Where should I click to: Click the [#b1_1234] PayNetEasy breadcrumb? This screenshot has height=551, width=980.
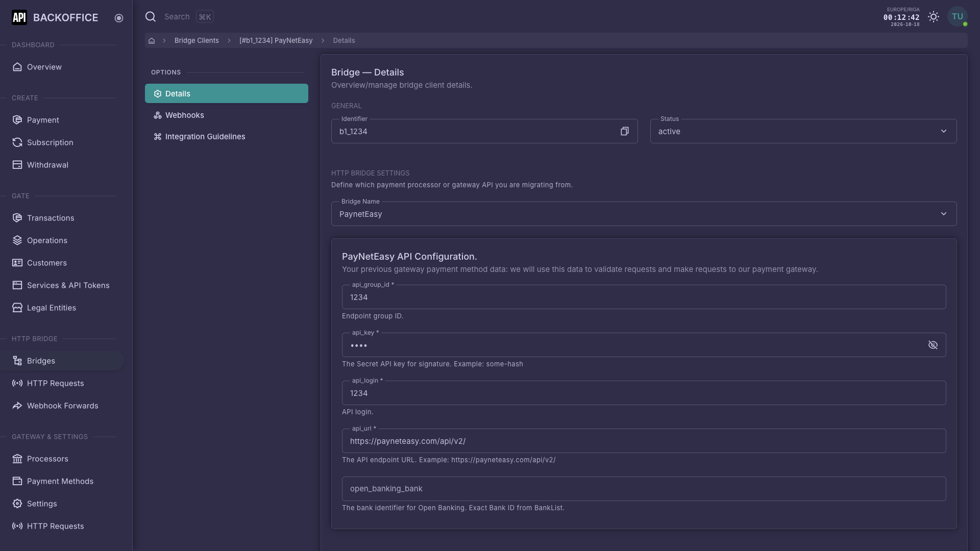[276, 41]
